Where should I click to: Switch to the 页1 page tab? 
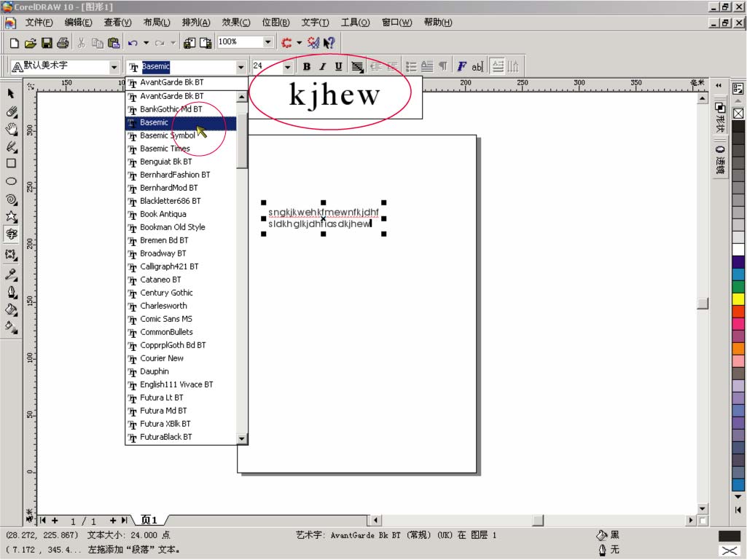pyautogui.click(x=149, y=519)
